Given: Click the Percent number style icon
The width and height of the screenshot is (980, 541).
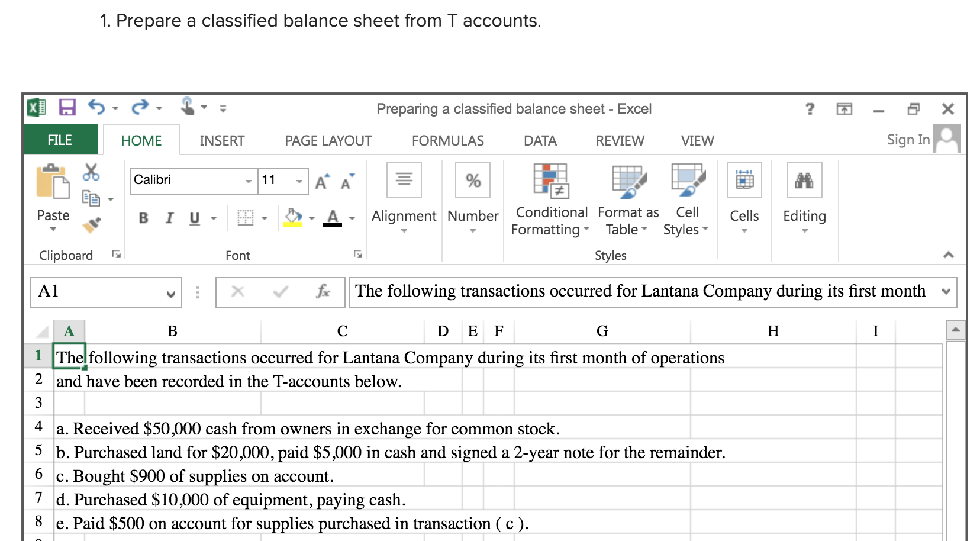Looking at the screenshot, I should pyautogui.click(x=472, y=179).
